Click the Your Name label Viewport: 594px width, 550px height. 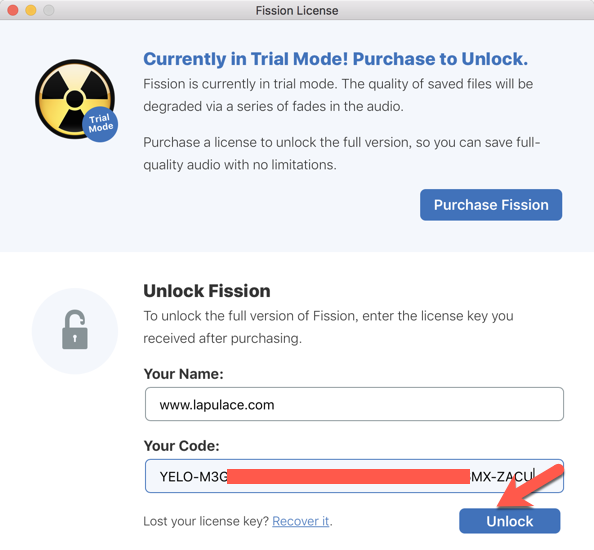pyautogui.click(x=184, y=374)
